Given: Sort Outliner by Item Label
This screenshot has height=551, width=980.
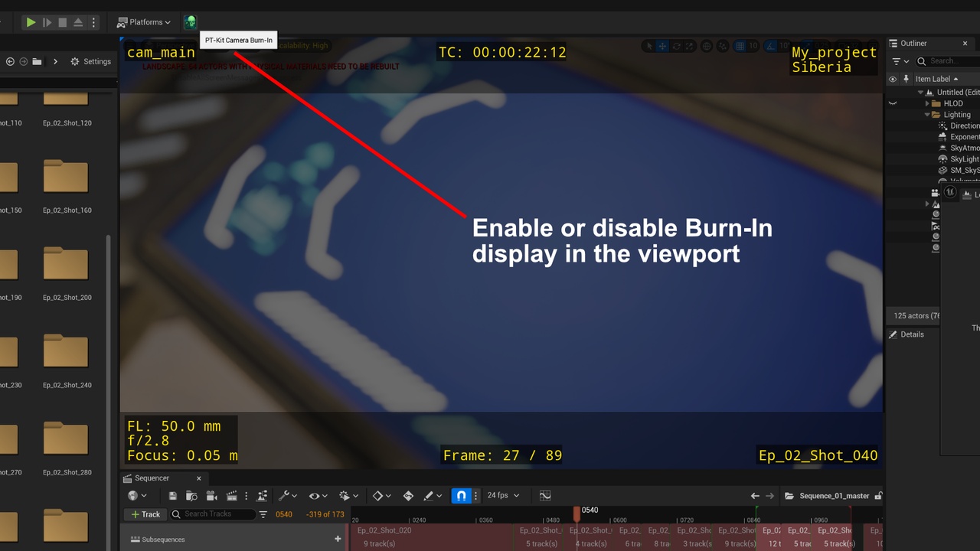Looking at the screenshot, I should [x=936, y=79].
